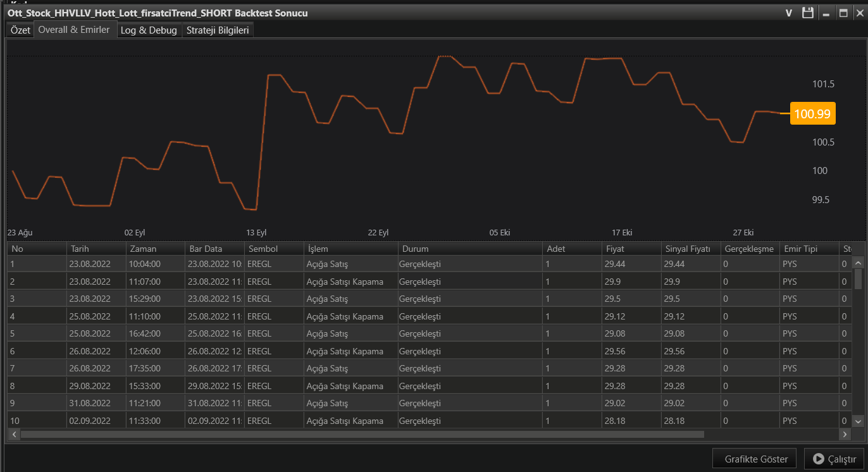Screen dimensions: 868x472
Task: Sort by the No column header
Action: 37,249
